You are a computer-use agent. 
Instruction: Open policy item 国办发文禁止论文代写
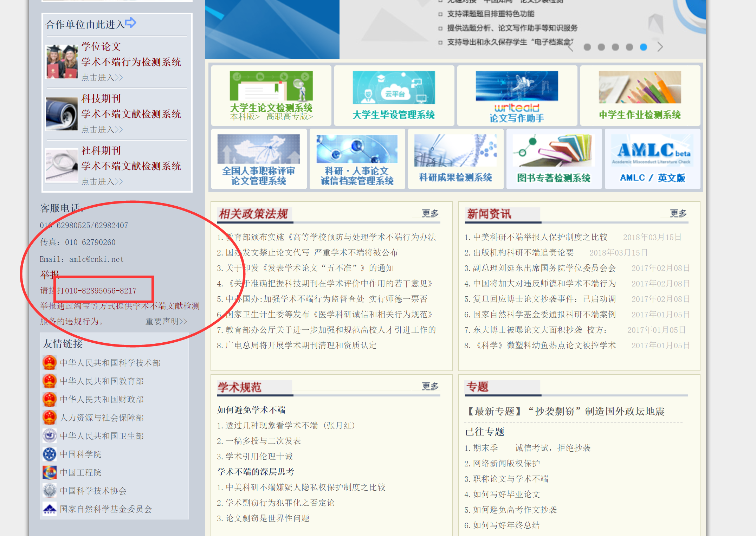coord(311,253)
